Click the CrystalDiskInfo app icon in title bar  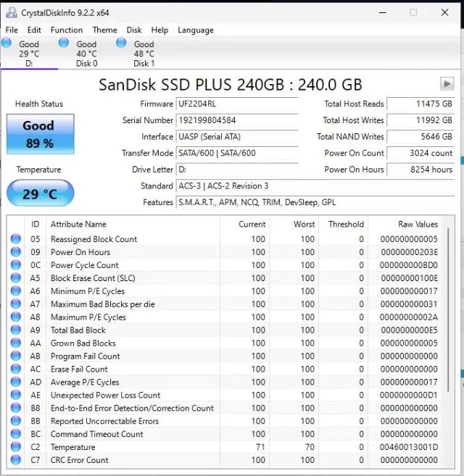click(12, 13)
